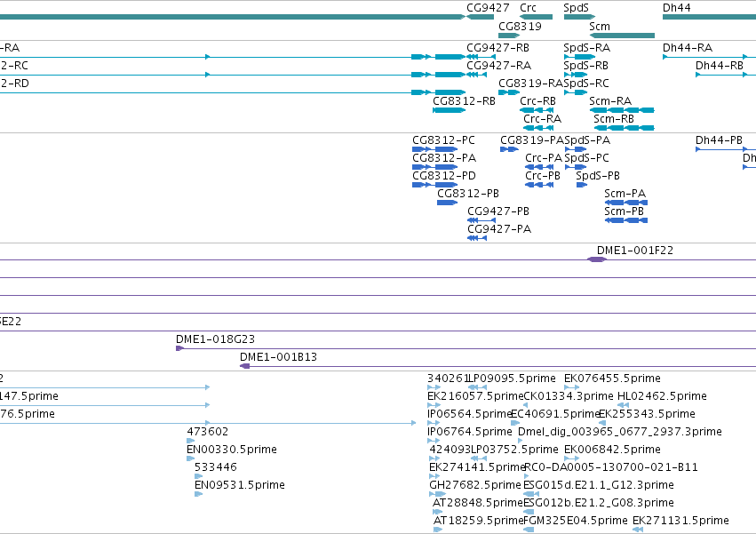
Task: Select EST EK006842.5prime
Action: coord(612,450)
